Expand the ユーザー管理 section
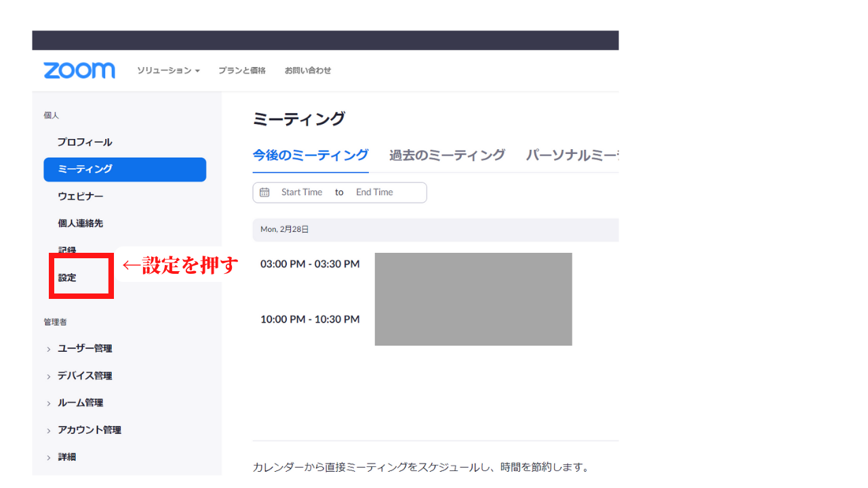 85,348
